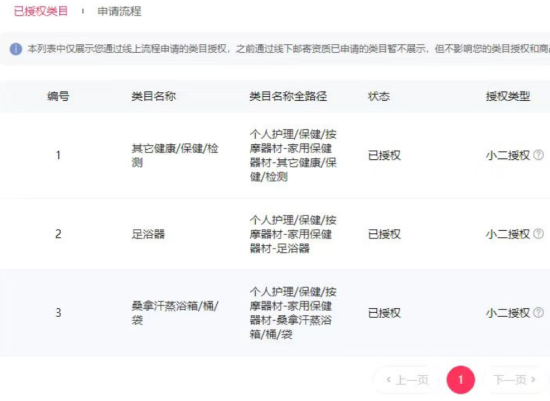Click the 状态 column header
The image size is (550, 401).
pyautogui.click(x=378, y=96)
